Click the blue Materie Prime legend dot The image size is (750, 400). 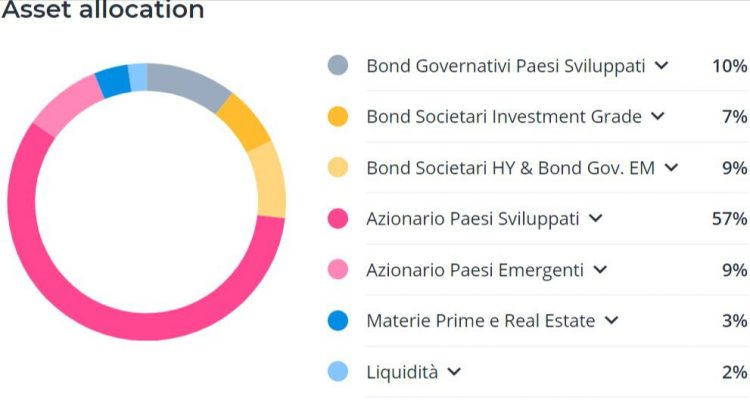click(338, 321)
